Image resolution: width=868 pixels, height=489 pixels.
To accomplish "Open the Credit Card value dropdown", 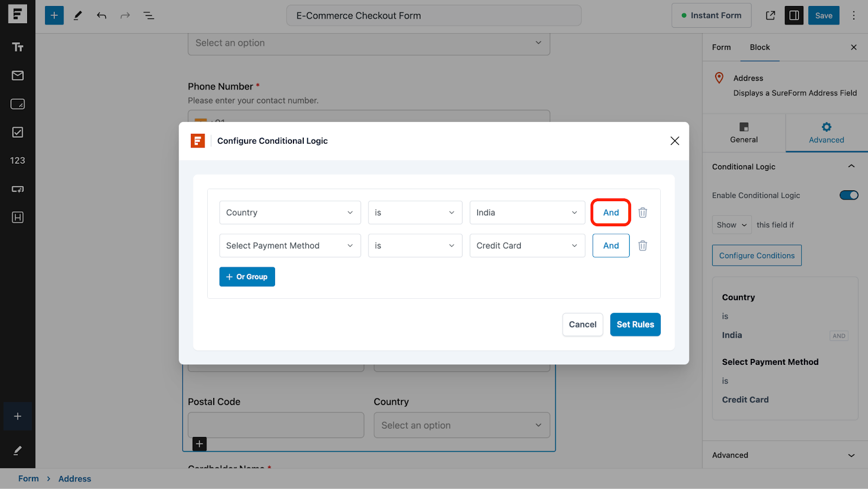I will [527, 246].
